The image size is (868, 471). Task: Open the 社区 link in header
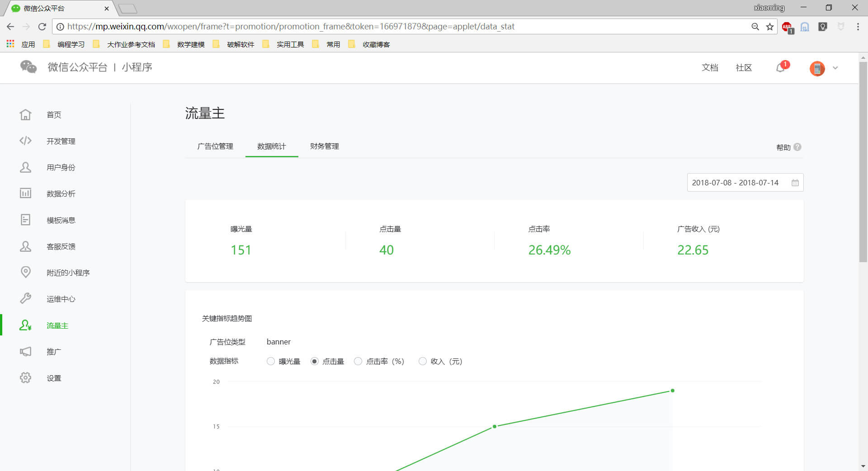tap(744, 67)
